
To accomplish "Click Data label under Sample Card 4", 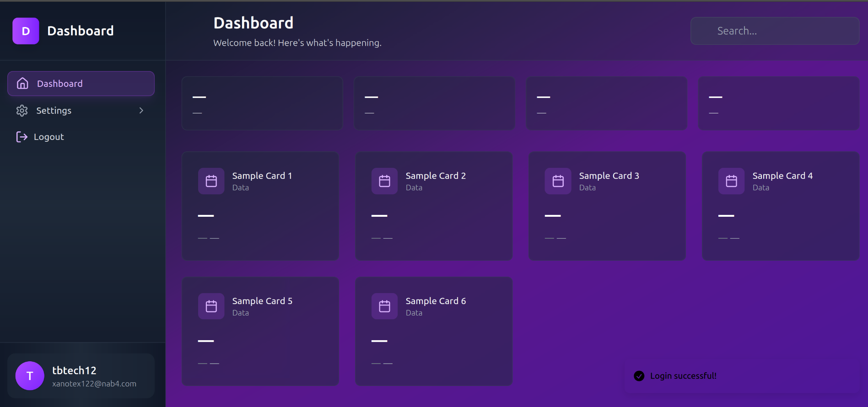I will coord(761,187).
